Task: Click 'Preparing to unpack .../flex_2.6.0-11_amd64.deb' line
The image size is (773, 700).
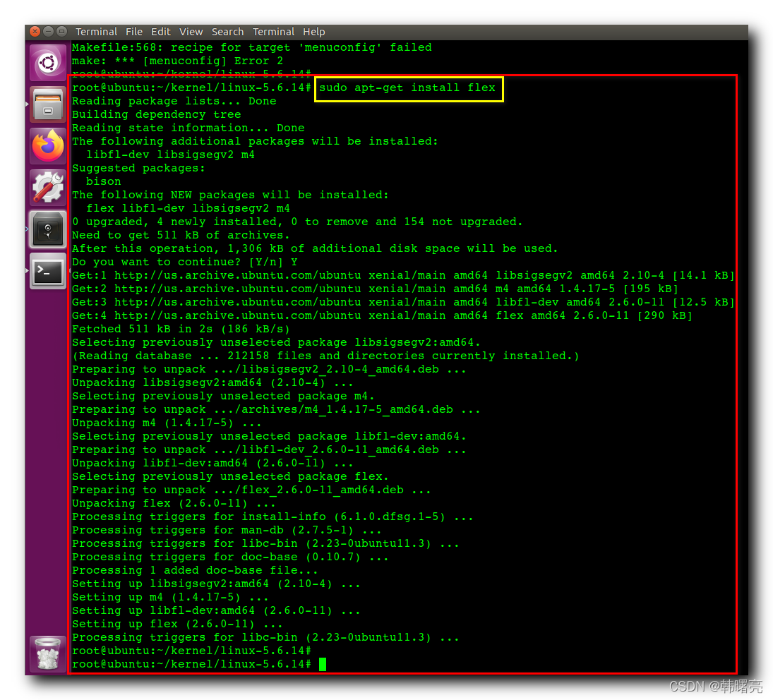Action: [251, 490]
